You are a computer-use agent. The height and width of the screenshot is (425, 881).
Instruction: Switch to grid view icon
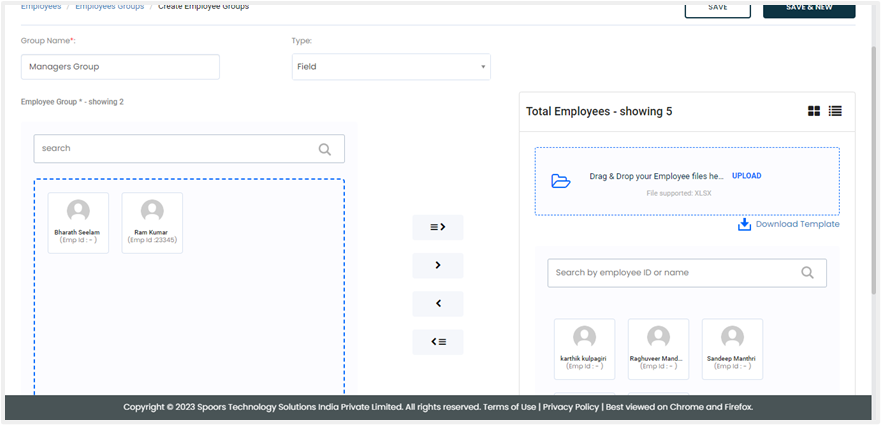pos(814,111)
